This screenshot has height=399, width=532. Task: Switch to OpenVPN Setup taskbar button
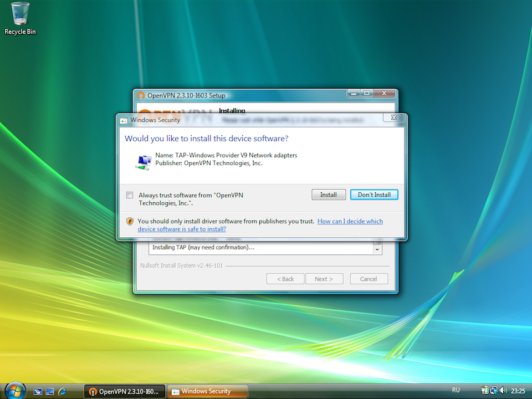pos(124,392)
